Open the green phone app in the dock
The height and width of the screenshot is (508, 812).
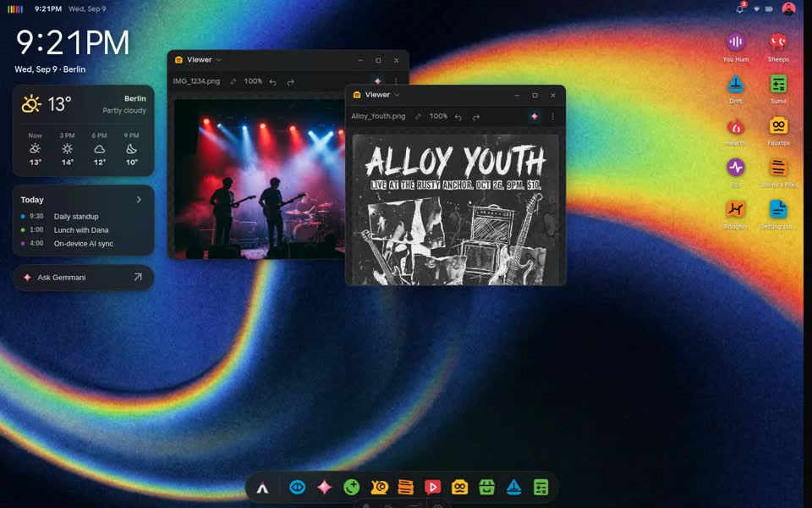[x=352, y=488]
